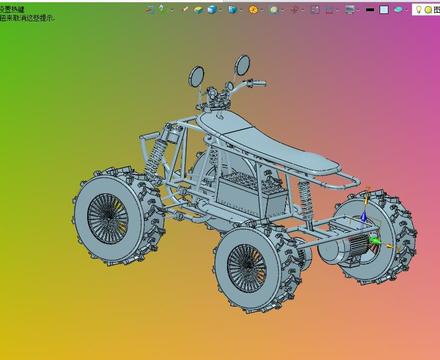The image size is (440, 360).
Task: Click the yellow lightbulb icon
Action: tap(419, 9)
